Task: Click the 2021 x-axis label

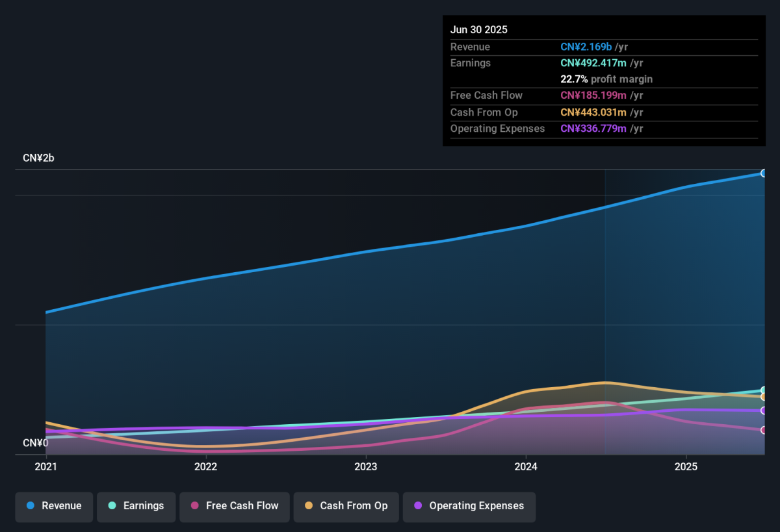Action: pos(45,466)
